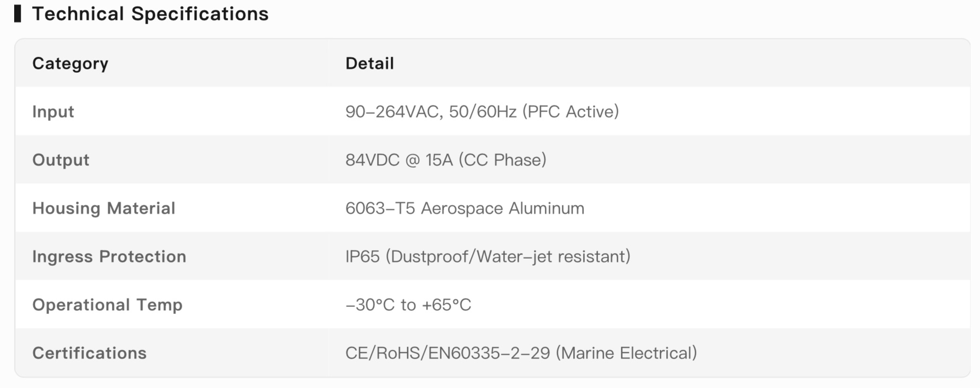Click the black bar beside the heading
The image size is (980, 388).
[x=17, y=14]
